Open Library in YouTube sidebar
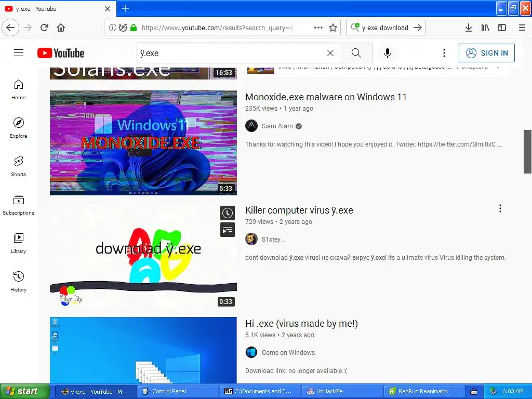Screen dimensions: 532x399 [18, 243]
